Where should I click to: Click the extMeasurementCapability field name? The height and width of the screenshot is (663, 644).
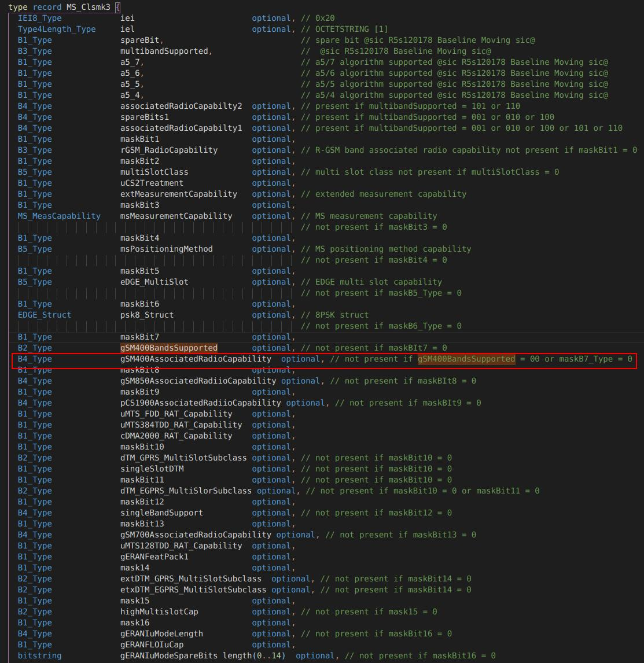(178, 194)
